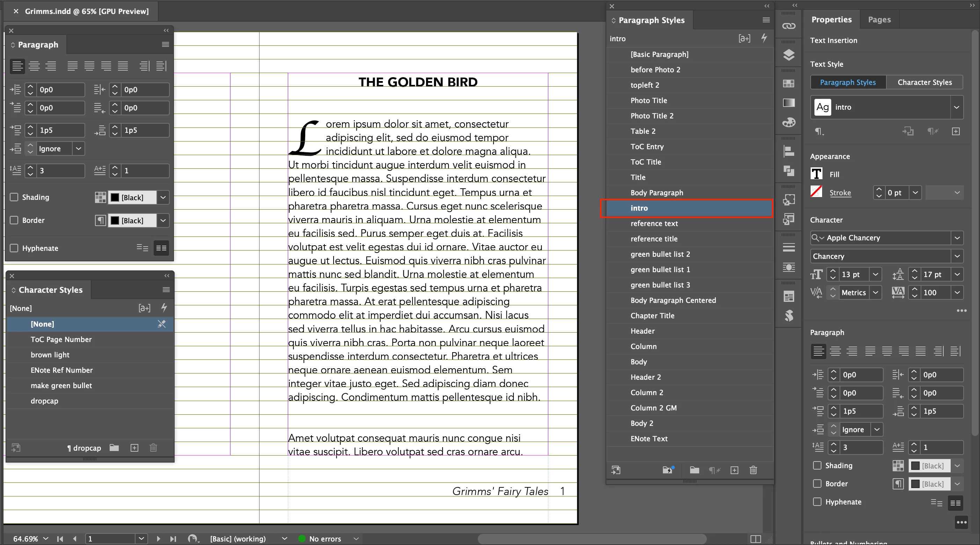
Task: Center align text in Paragraph panel
Action: 34,66
